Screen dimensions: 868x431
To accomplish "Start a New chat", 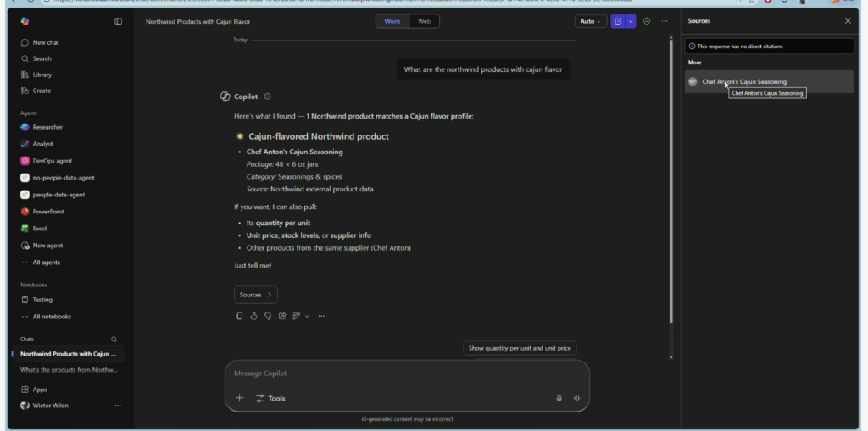I will [x=40, y=42].
